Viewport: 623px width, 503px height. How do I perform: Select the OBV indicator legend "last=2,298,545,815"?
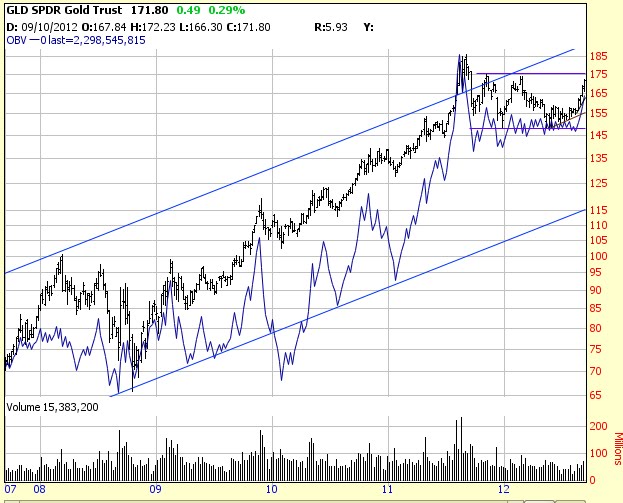[x=97, y=40]
